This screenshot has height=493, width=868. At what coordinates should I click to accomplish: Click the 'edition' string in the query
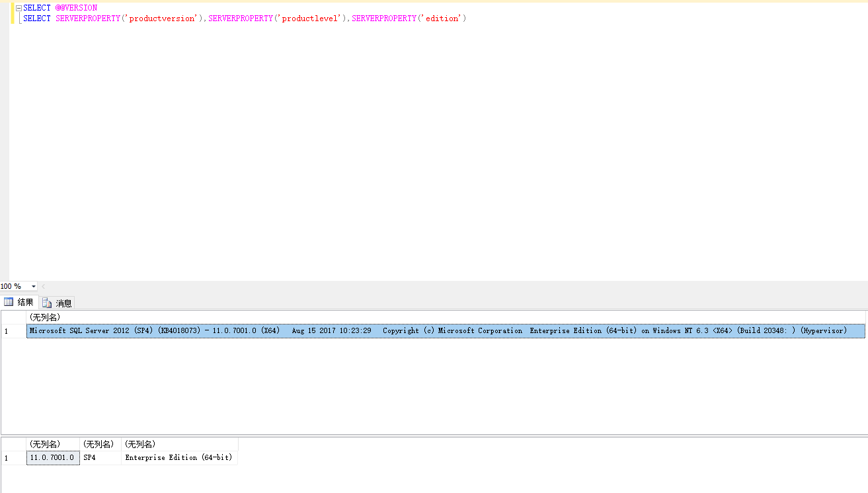(x=442, y=19)
